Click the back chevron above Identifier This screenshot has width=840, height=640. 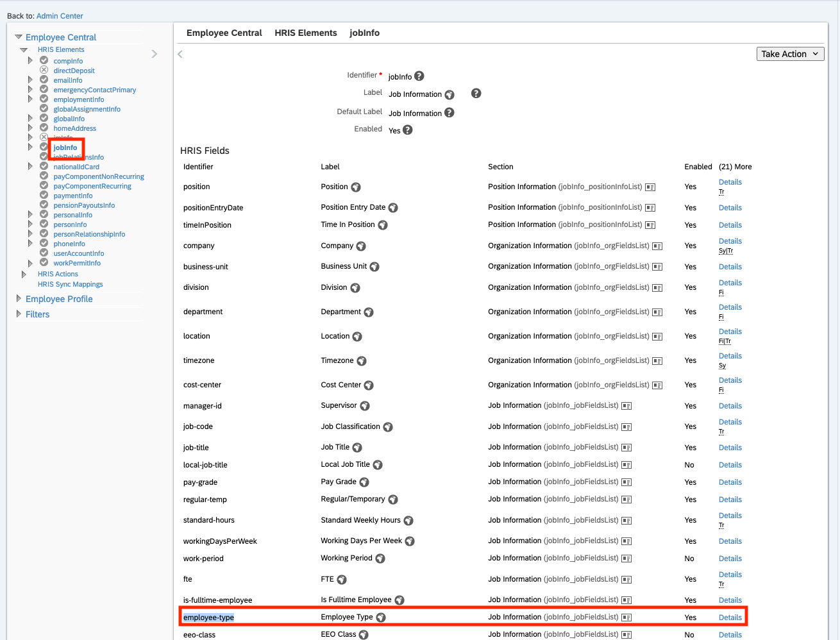(180, 54)
